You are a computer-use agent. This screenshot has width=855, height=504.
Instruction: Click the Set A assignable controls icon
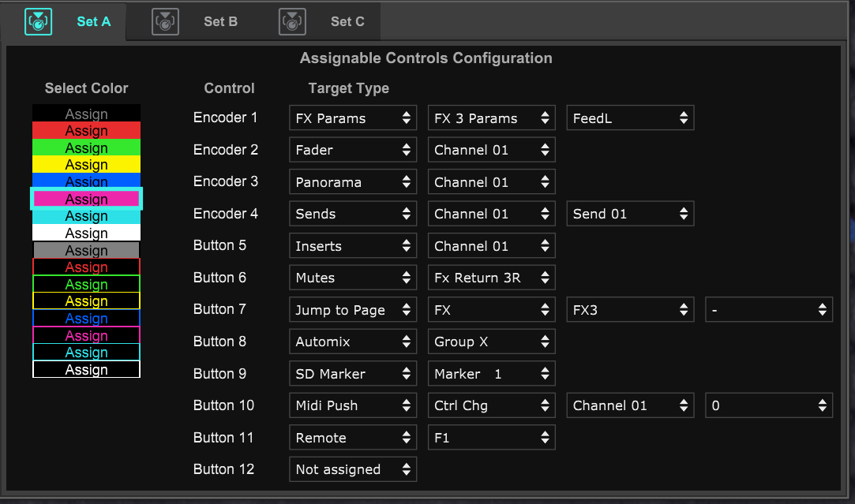38,22
